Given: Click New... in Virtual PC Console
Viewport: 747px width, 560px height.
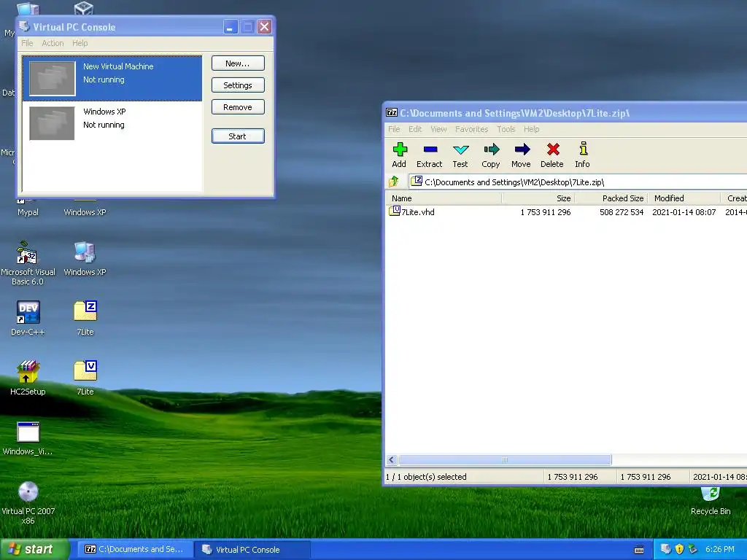Looking at the screenshot, I should click(238, 63).
